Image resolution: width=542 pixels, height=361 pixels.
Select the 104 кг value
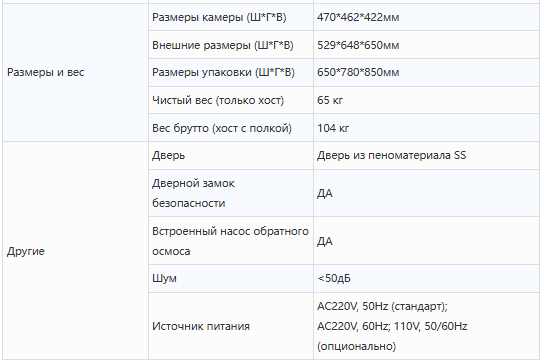pyautogui.click(x=333, y=128)
